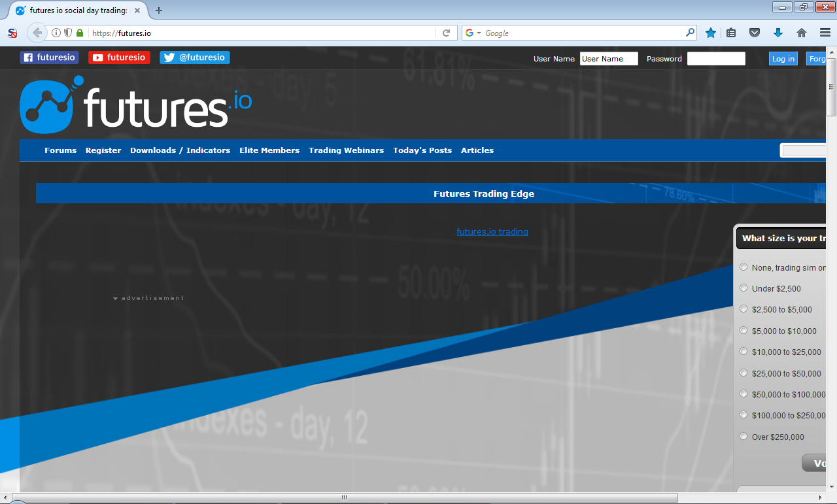Open the tracking protection shield icon
Image resolution: width=837 pixels, height=504 pixels.
click(x=68, y=33)
